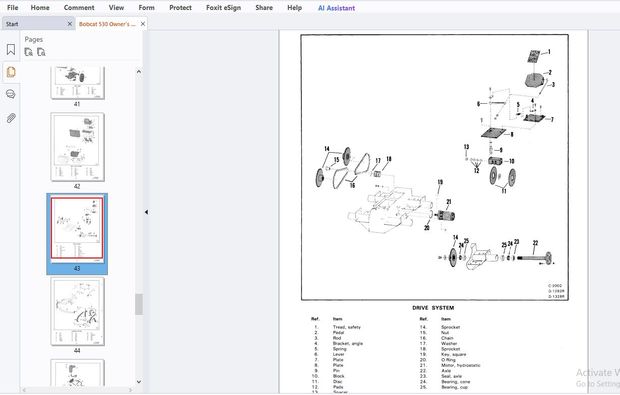Click the Pages panel scroll down arrow

coord(139,382)
